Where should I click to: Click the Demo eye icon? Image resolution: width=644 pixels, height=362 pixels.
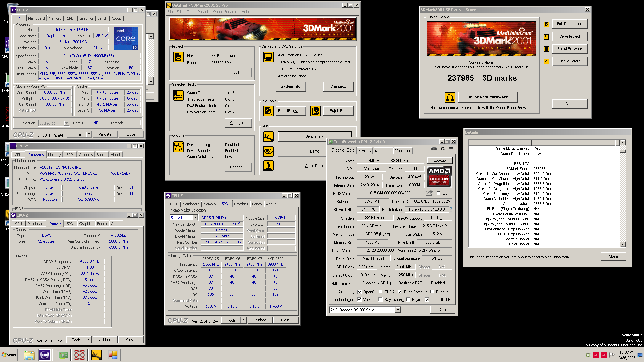(268, 151)
